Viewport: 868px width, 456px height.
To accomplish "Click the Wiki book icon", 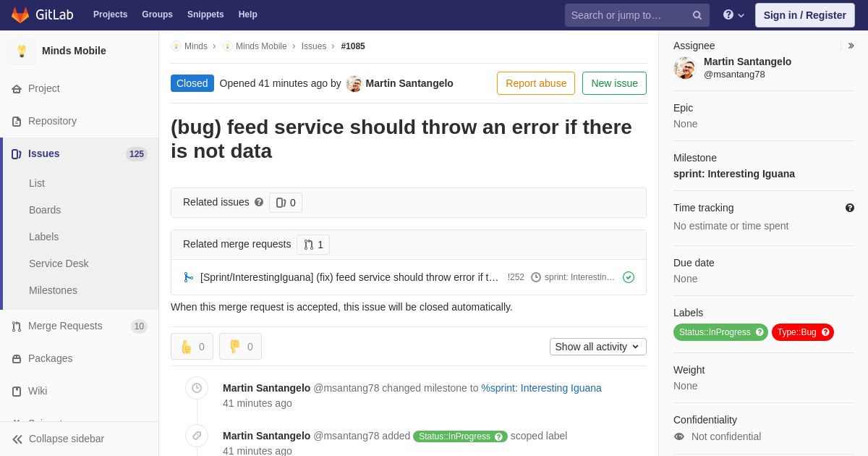I will 17,392.
